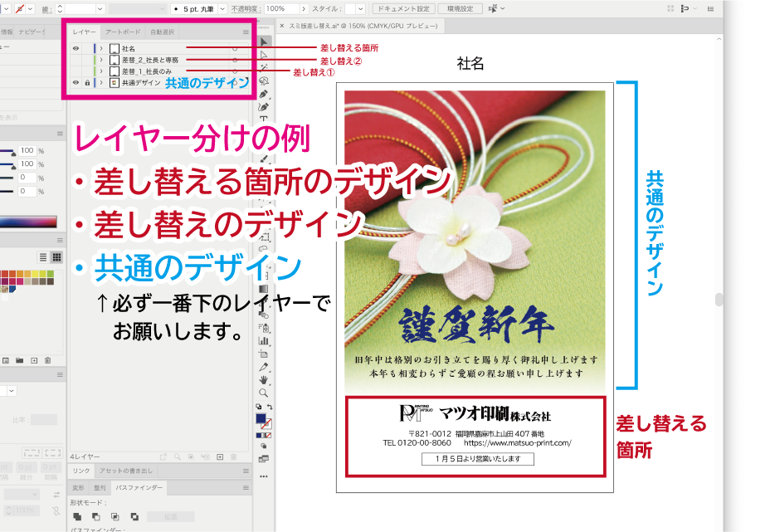Open the drawing mode selector
The image size is (780, 532).
point(264,447)
